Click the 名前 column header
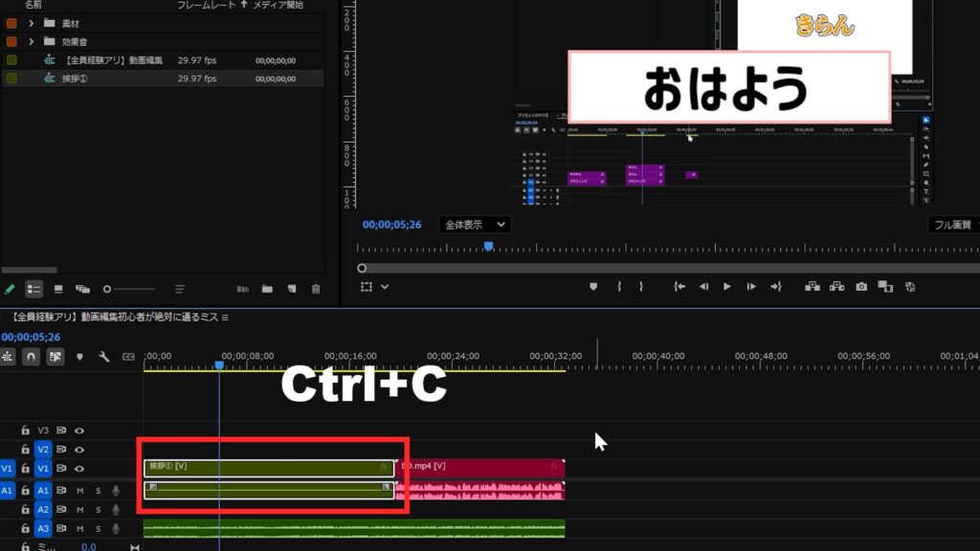The width and height of the screenshot is (980, 551). coord(33,5)
